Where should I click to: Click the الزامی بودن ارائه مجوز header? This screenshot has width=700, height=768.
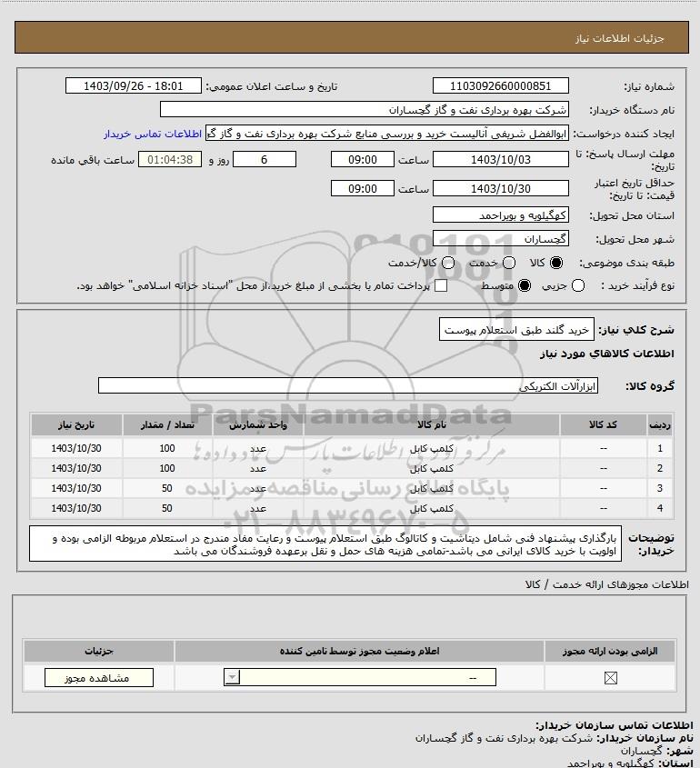[610, 651]
